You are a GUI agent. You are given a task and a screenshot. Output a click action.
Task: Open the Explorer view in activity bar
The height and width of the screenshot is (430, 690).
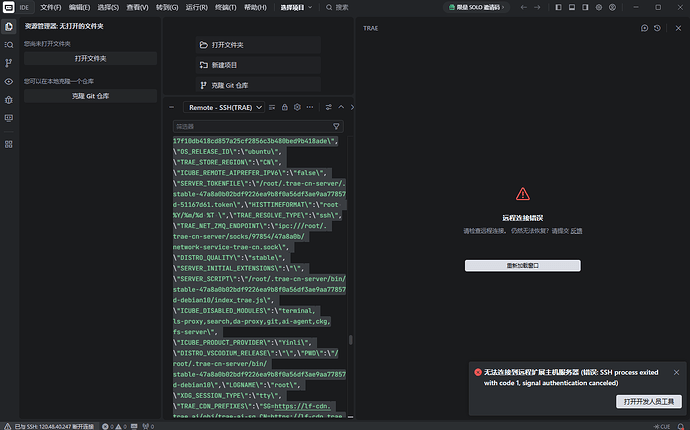tap(9, 26)
